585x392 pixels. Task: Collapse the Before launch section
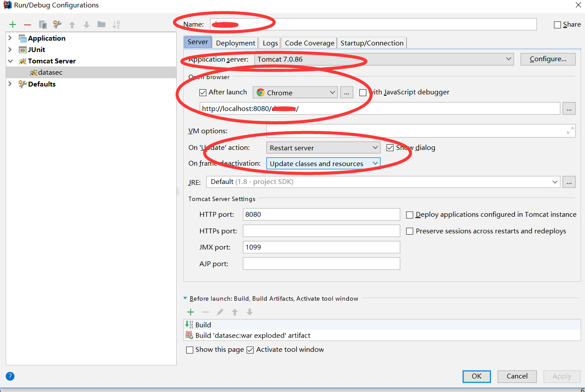pyautogui.click(x=185, y=298)
